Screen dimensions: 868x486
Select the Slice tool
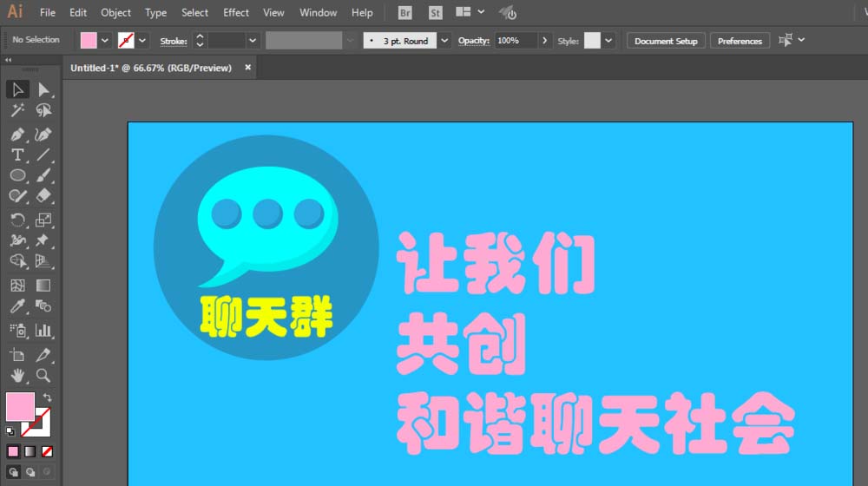pyautogui.click(x=43, y=355)
